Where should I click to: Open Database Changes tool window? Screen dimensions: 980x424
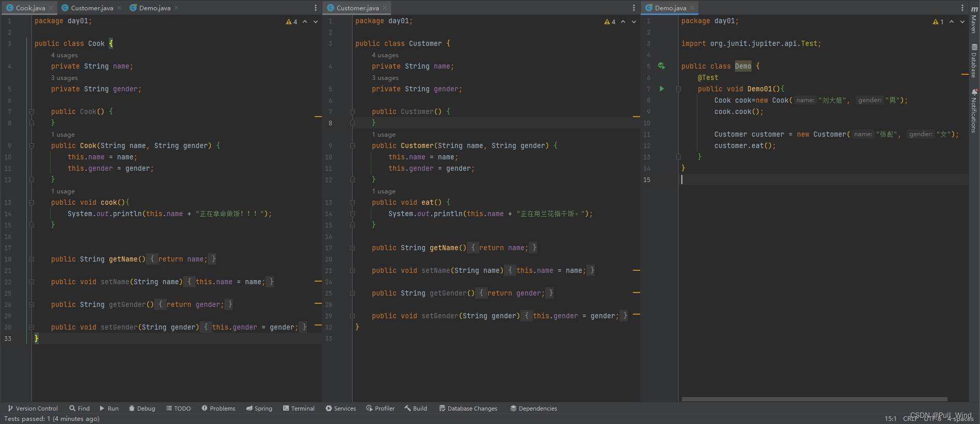468,408
